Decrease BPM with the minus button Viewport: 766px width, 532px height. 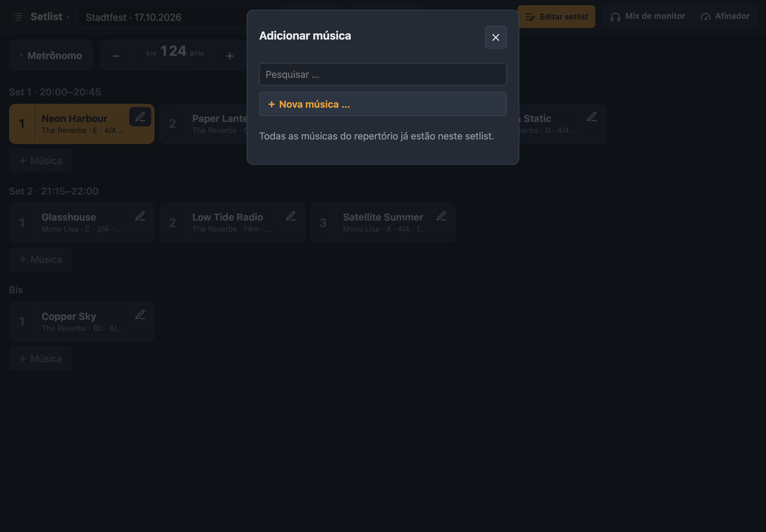(x=116, y=56)
